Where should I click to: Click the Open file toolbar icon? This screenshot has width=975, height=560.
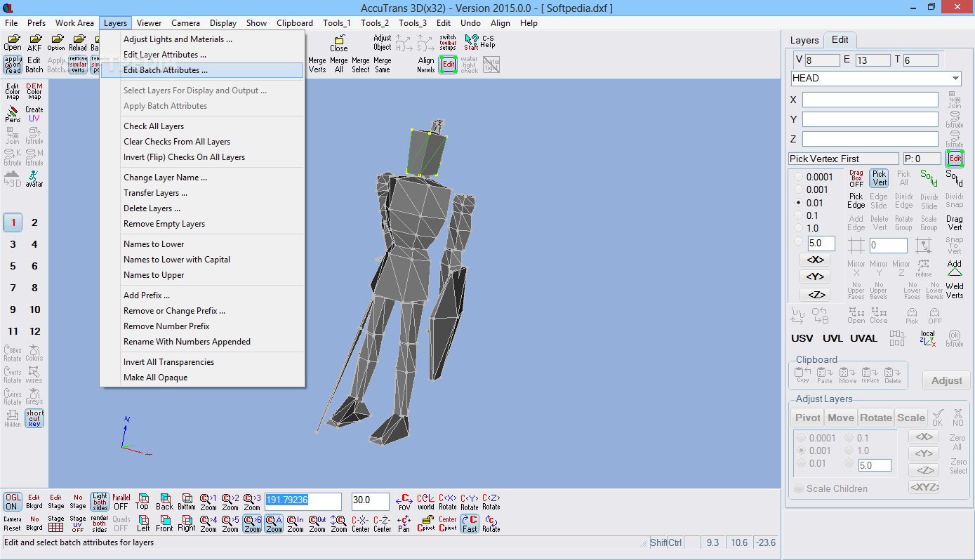pos(13,43)
